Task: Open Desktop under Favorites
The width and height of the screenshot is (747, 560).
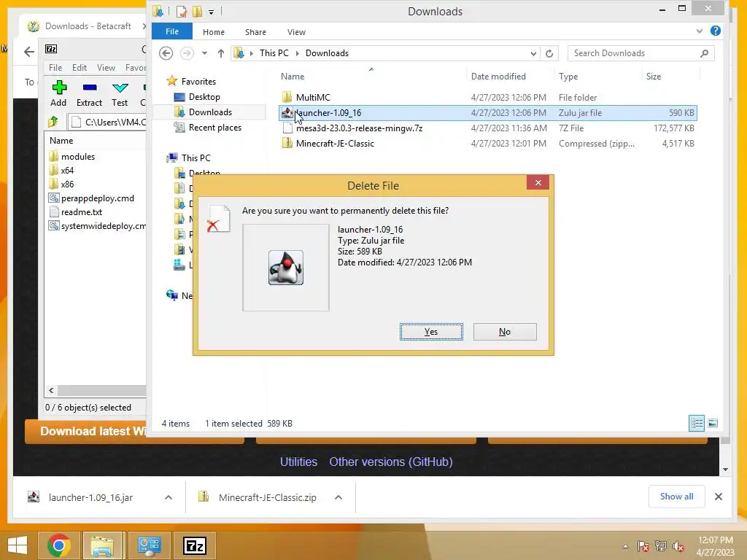Action: click(x=204, y=97)
